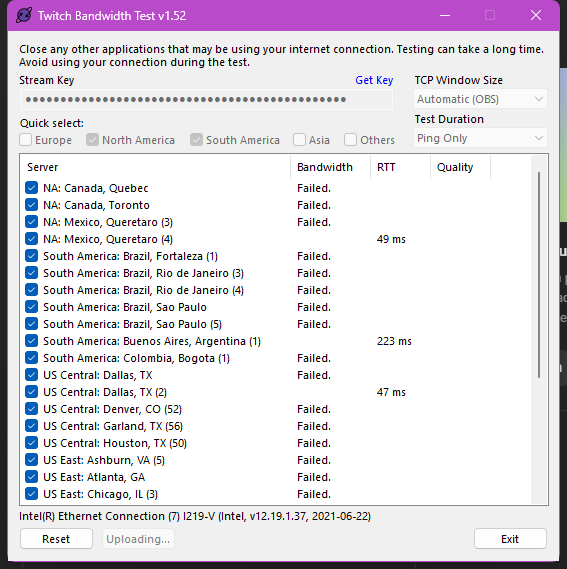Uncheck US Central: Dallas, TX (2) checkbox

coord(32,392)
